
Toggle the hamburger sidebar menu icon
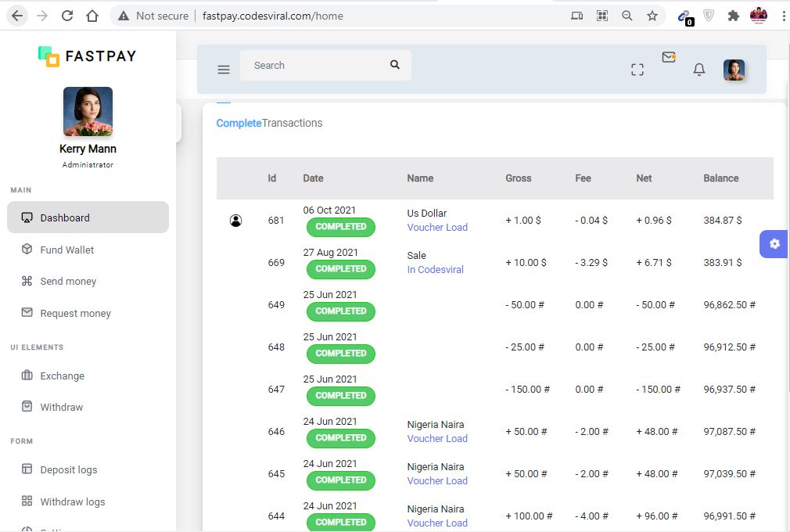pyautogui.click(x=224, y=70)
